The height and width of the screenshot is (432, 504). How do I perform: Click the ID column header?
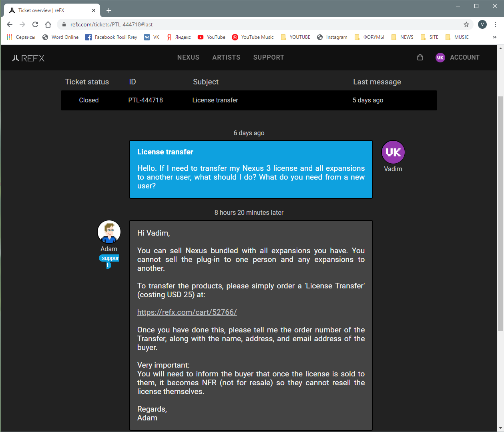133,82
